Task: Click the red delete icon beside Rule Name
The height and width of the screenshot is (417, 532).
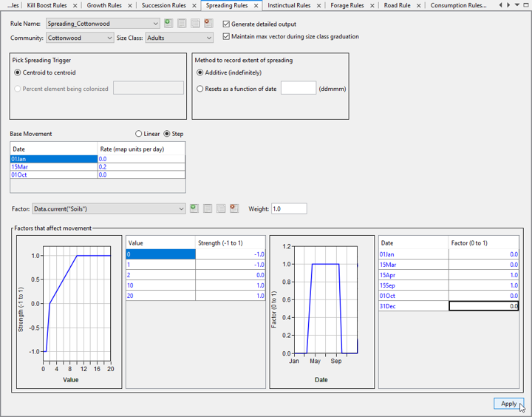Action: pos(208,24)
